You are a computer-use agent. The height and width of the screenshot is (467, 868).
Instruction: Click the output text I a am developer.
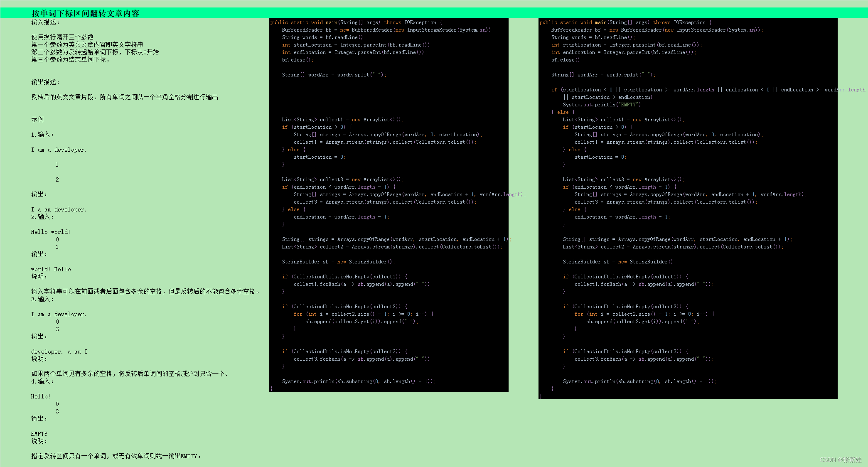pyautogui.click(x=59, y=209)
